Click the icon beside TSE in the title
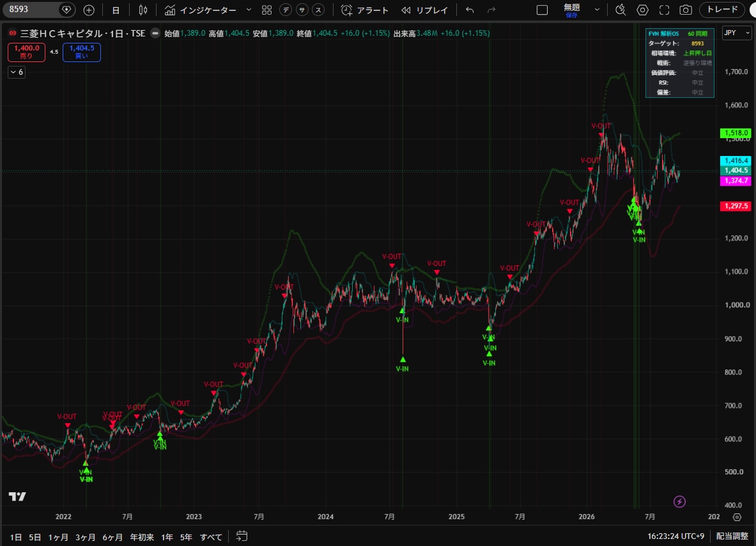Image resolution: width=756 pixels, height=546 pixels. (x=155, y=33)
